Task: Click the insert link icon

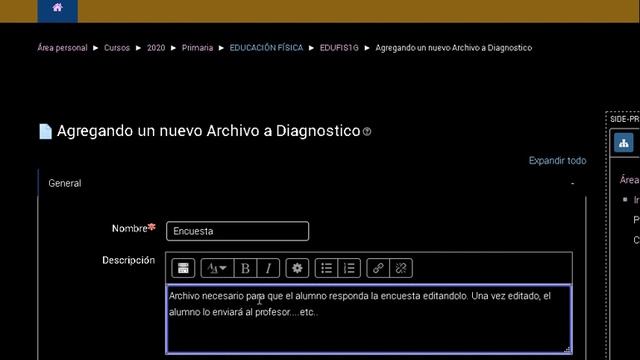Action: click(x=378, y=268)
